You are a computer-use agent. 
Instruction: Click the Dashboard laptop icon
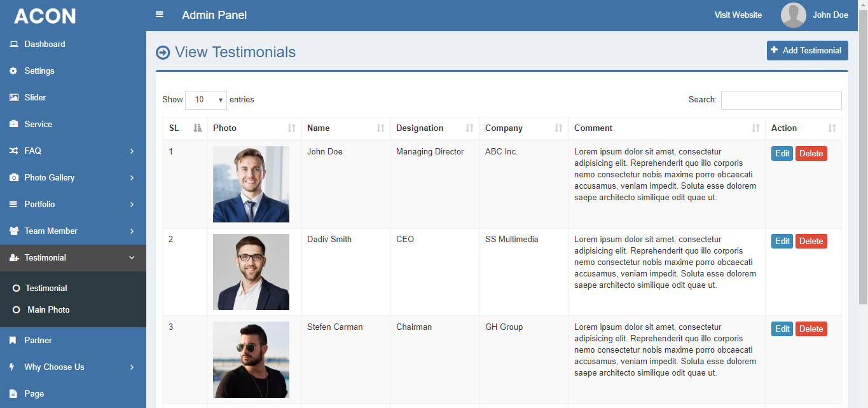point(13,44)
